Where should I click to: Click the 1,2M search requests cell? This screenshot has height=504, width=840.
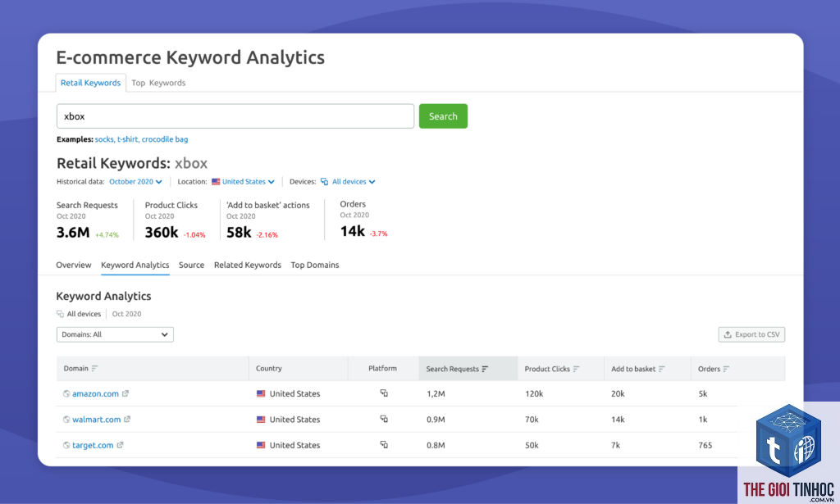[436, 394]
